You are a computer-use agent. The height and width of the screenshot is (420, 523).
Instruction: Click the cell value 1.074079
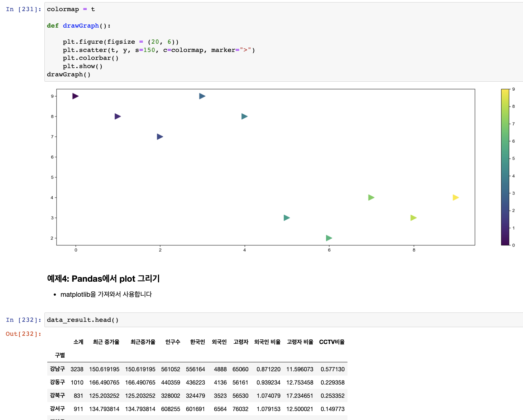(269, 396)
